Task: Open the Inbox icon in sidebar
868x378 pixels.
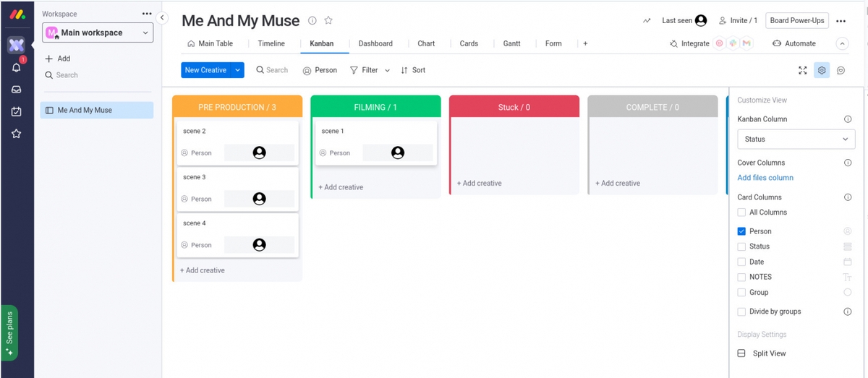Action: pyautogui.click(x=16, y=90)
